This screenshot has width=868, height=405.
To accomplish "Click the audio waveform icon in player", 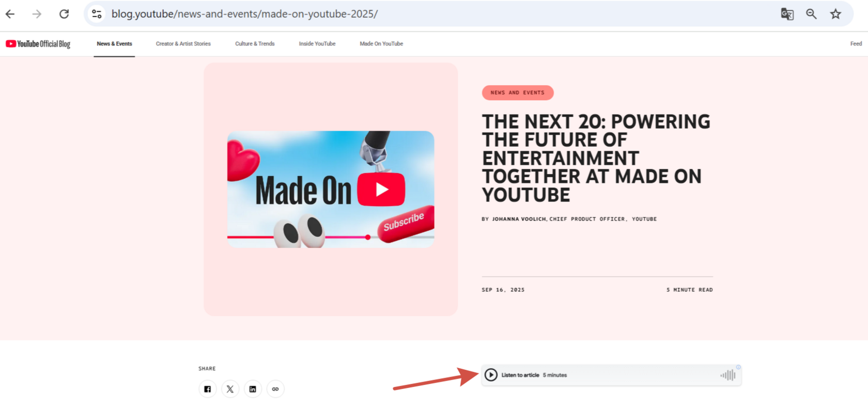I will click(x=728, y=375).
